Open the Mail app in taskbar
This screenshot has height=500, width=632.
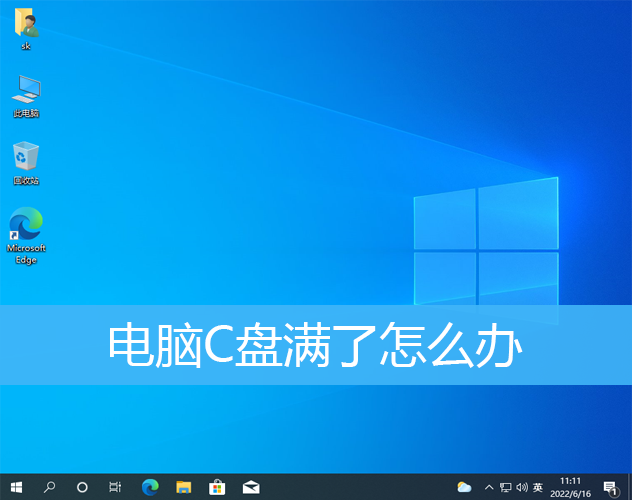pyautogui.click(x=251, y=487)
